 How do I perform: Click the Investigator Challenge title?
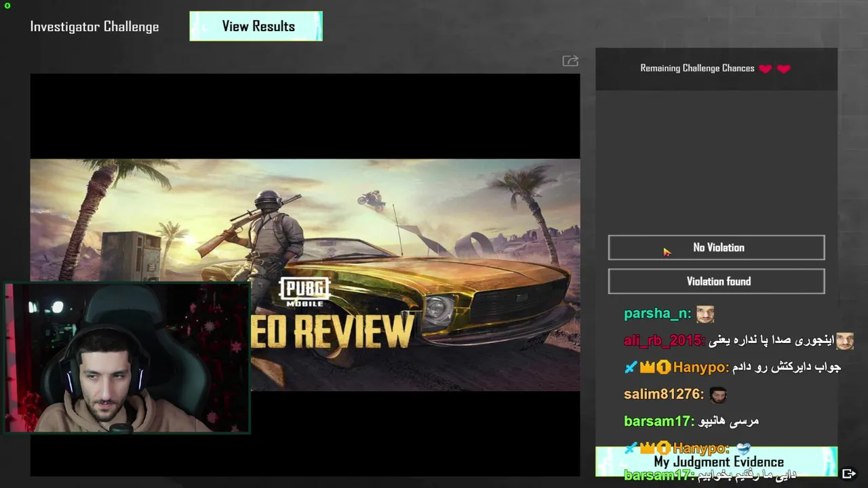94,26
